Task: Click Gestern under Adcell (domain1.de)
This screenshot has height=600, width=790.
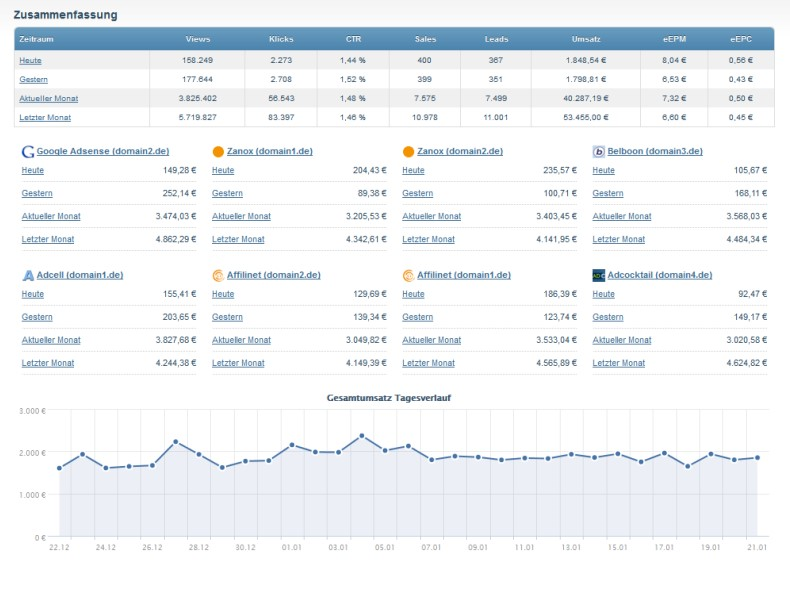Action: (x=37, y=317)
